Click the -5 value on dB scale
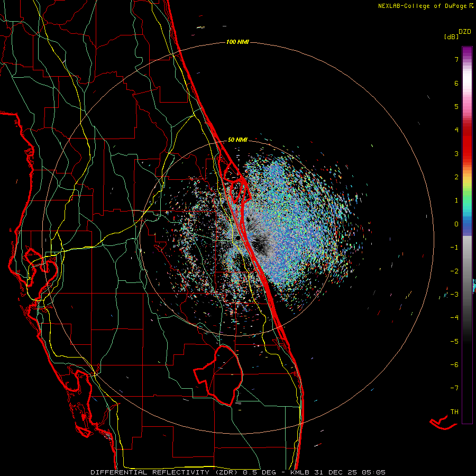The height and width of the screenshot is (476, 476). [x=454, y=342]
